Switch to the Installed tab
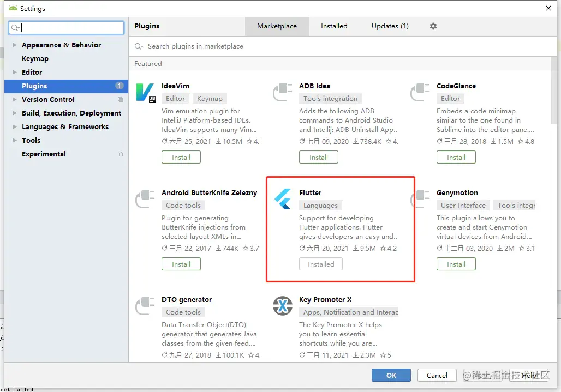Screen dimensions: 561x392 [x=334, y=26]
